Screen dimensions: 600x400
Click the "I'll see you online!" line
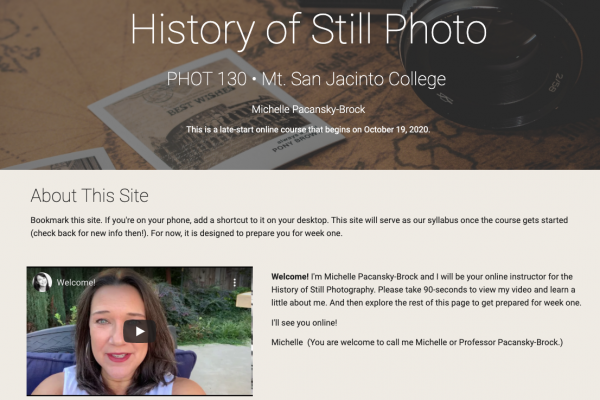coord(304,323)
